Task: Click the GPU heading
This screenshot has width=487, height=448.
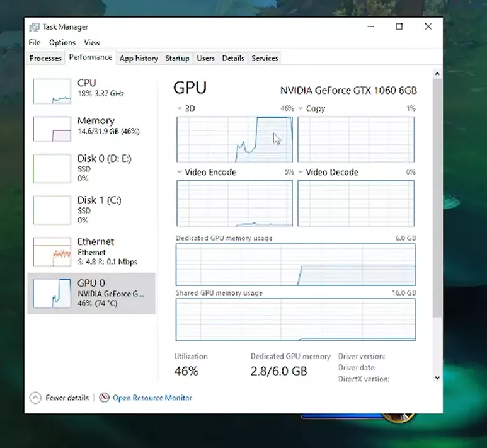Action: 190,88
